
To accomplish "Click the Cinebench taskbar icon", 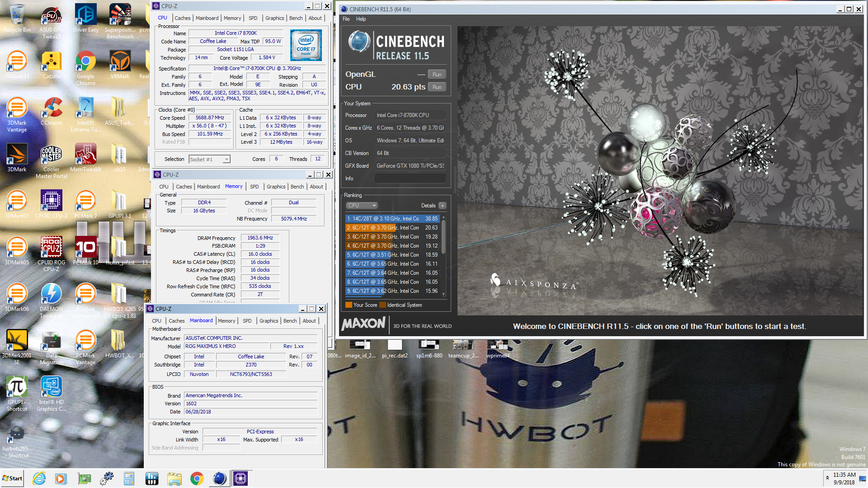I will pyautogui.click(x=219, y=479).
